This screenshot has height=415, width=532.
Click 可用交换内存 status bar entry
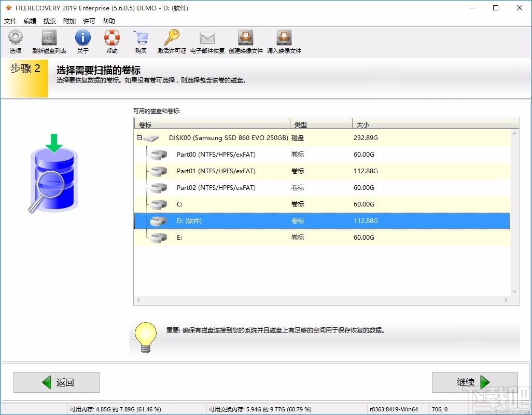coord(260,409)
